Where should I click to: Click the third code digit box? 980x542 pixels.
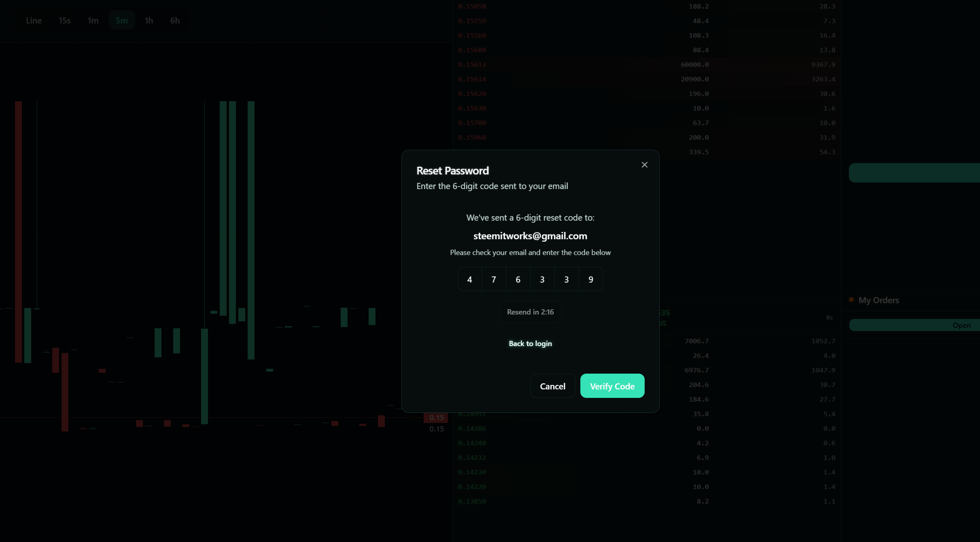(x=518, y=279)
